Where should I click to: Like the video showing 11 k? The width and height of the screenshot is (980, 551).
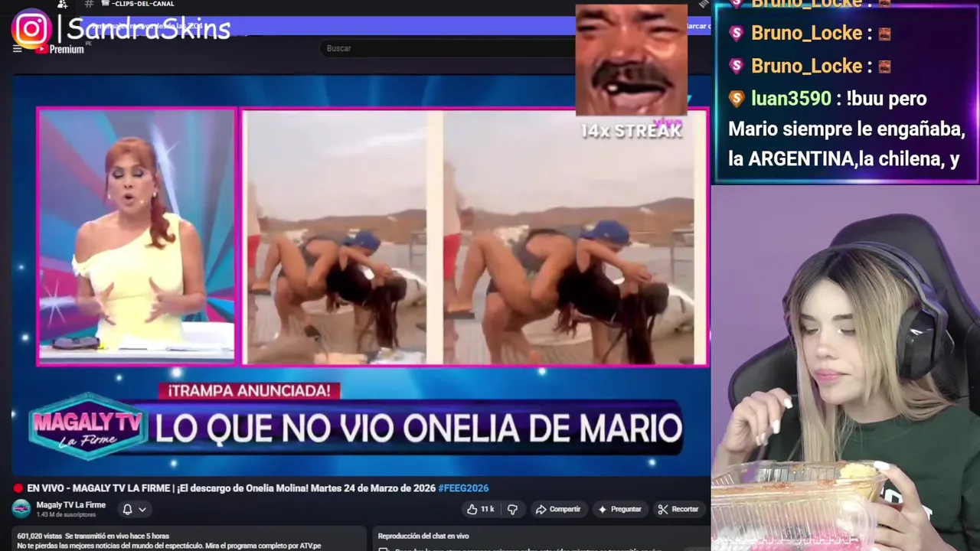pos(482,509)
